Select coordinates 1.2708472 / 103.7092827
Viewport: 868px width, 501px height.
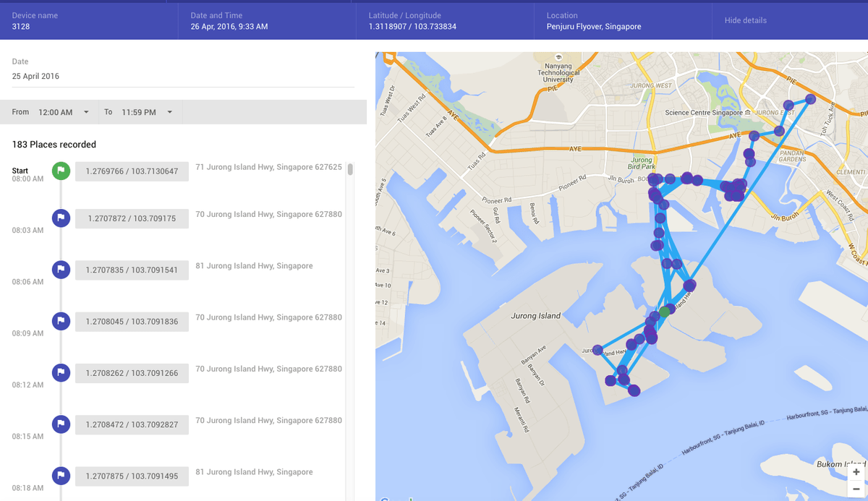[132, 424]
